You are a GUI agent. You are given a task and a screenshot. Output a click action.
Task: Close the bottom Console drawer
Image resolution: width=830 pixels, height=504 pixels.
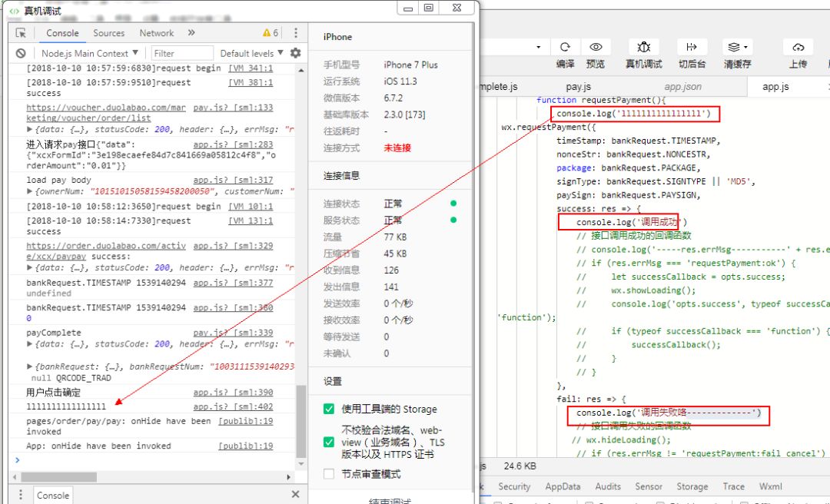295,495
